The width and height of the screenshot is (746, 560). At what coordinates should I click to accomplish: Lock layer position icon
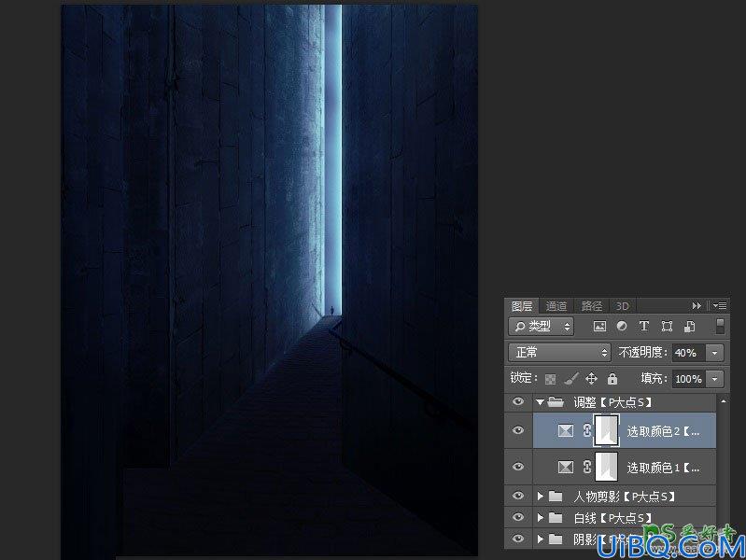pyautogui.click(x=591, y=379)
